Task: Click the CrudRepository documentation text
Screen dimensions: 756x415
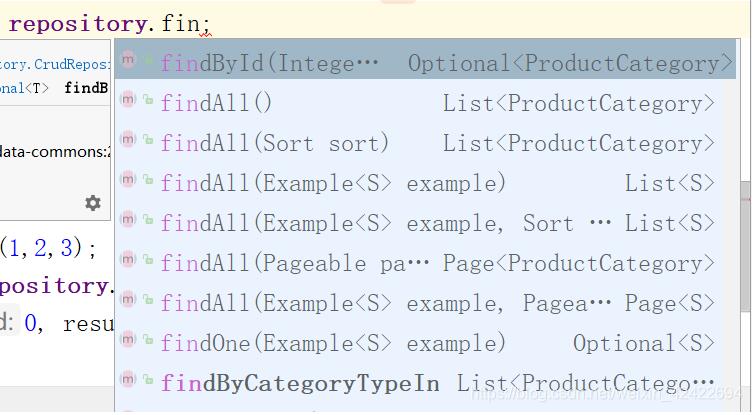Action: [x=56, y=63]
